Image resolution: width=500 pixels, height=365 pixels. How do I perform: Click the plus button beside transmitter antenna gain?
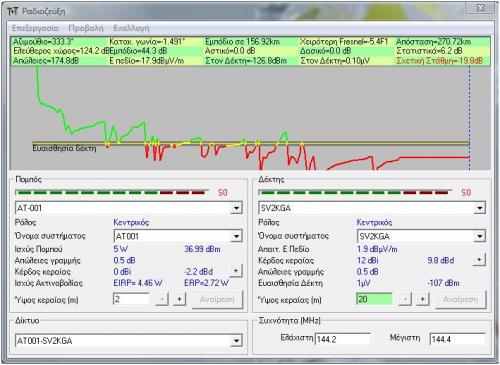pyautogui.click(x=236, y=271)
